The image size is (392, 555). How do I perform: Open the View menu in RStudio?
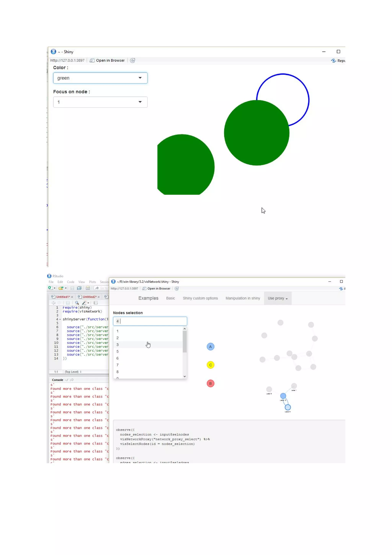pos(82,282)
